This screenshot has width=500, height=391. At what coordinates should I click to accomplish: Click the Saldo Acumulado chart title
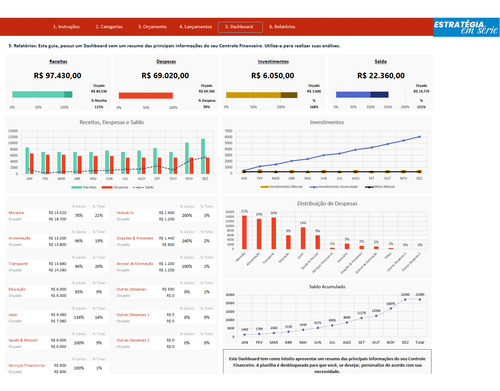point(327,287)
